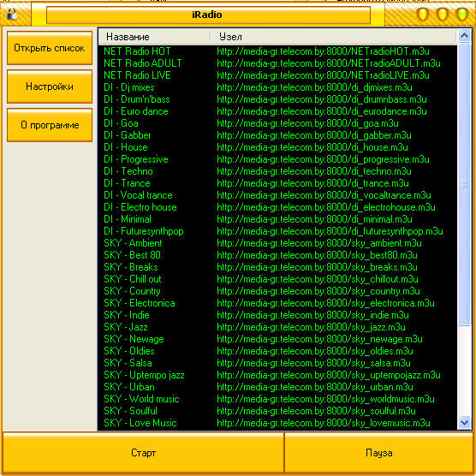Click the green window control button
Screen dimensions: 476x476
tap(462, 14)
